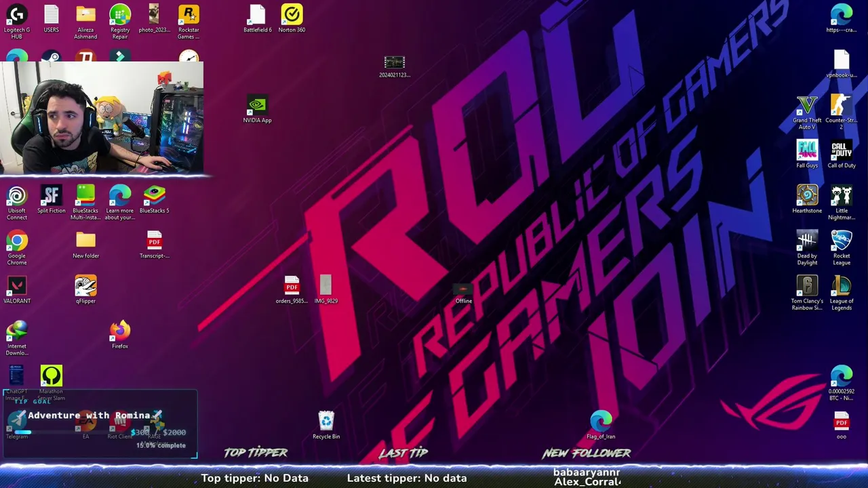
Task: Launch the NVIDIA App icon
Action: tap(257, 110)
